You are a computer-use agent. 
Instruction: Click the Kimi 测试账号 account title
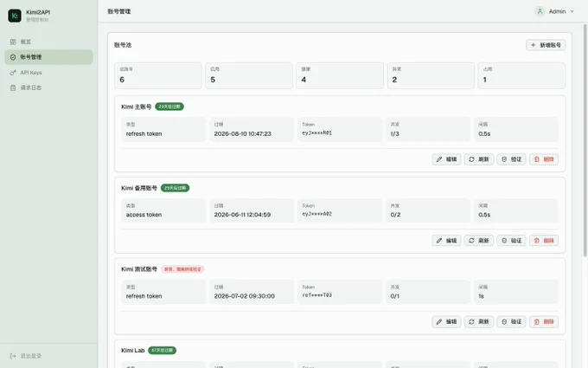coord(139,269)
